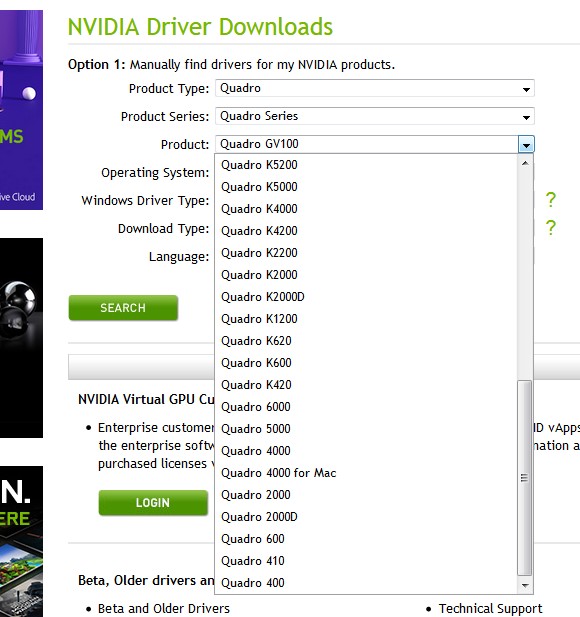Select Quadro K1200 entry
This screenshot has height=617, width=580.
[x=366, y=319]
